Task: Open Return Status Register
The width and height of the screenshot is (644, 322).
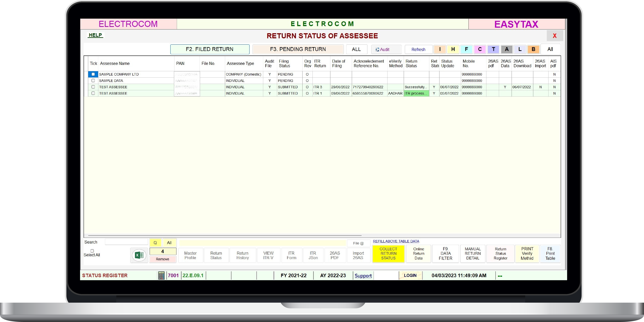Action: [500, 254]
